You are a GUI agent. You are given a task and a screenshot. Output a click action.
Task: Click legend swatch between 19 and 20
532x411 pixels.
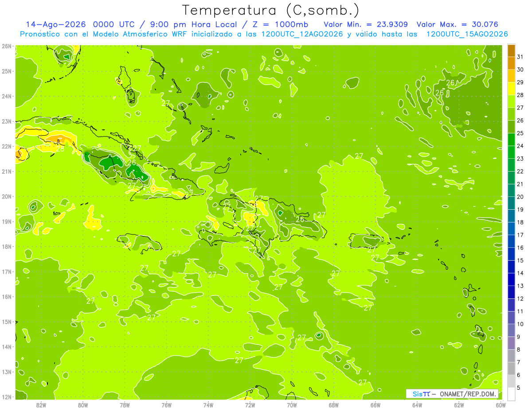coord(511,203)
